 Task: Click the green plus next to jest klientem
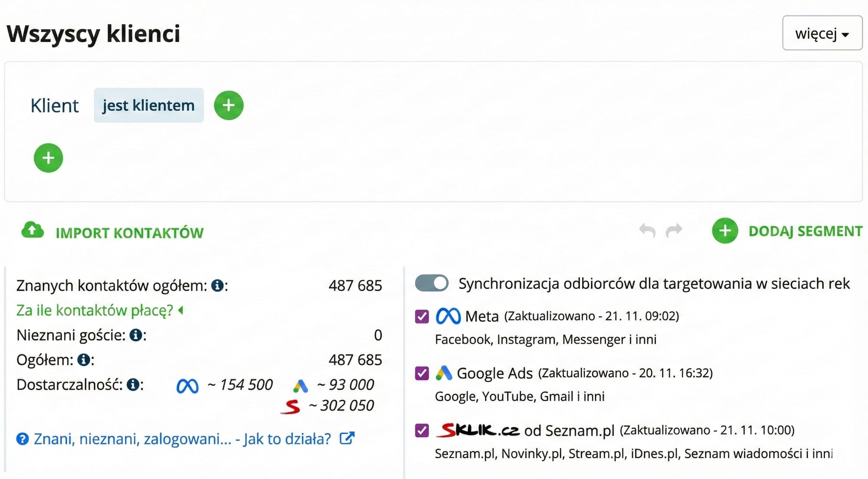pyautogui.click(x=229, y=105)
